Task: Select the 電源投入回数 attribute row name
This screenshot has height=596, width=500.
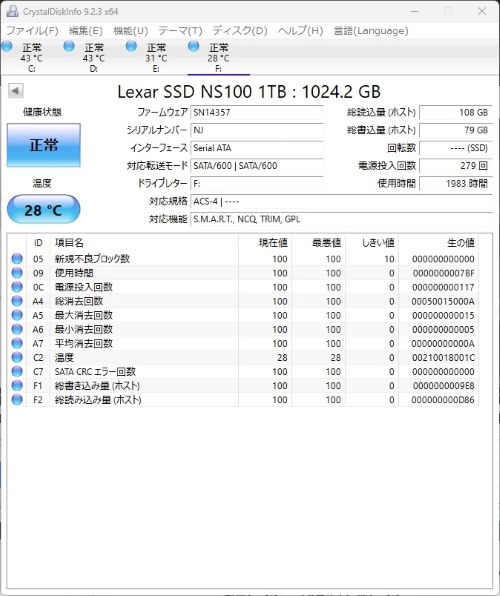Action: click(x=84, y=287)
